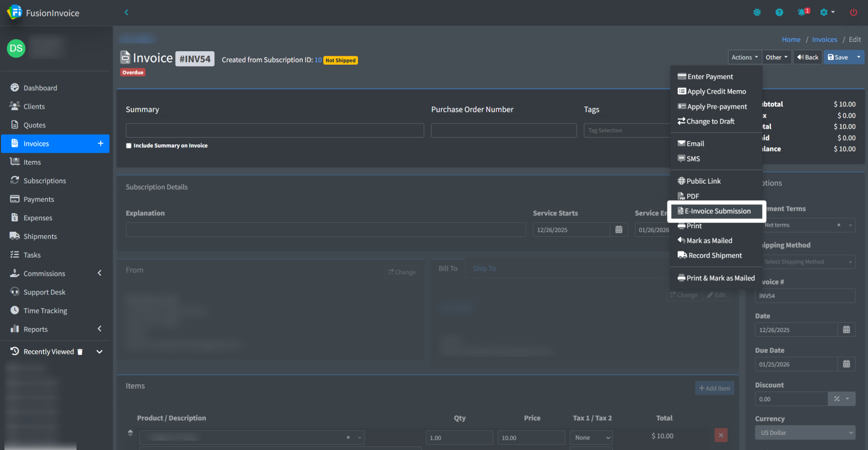Expand the Tax None dropdown

click(x=591, y=438)
